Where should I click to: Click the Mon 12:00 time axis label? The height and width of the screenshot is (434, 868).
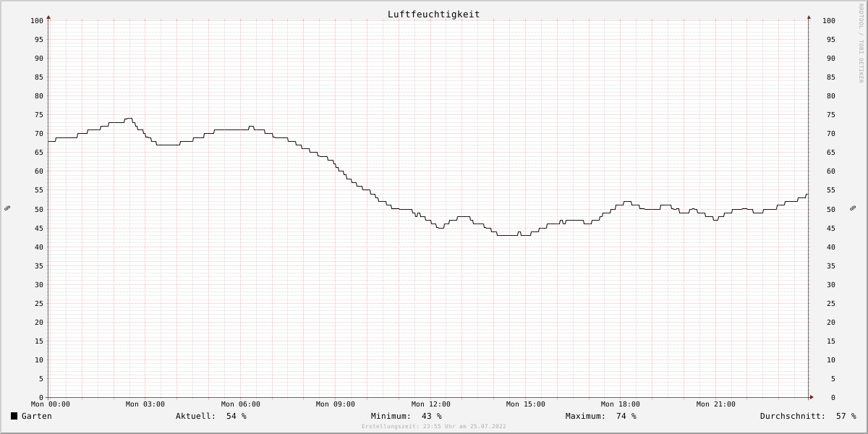[431, 404]
